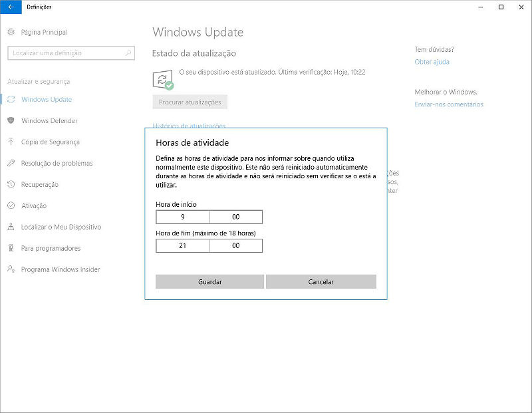
Task: Click the update status icon with checkmark
Action: (163, 80)
